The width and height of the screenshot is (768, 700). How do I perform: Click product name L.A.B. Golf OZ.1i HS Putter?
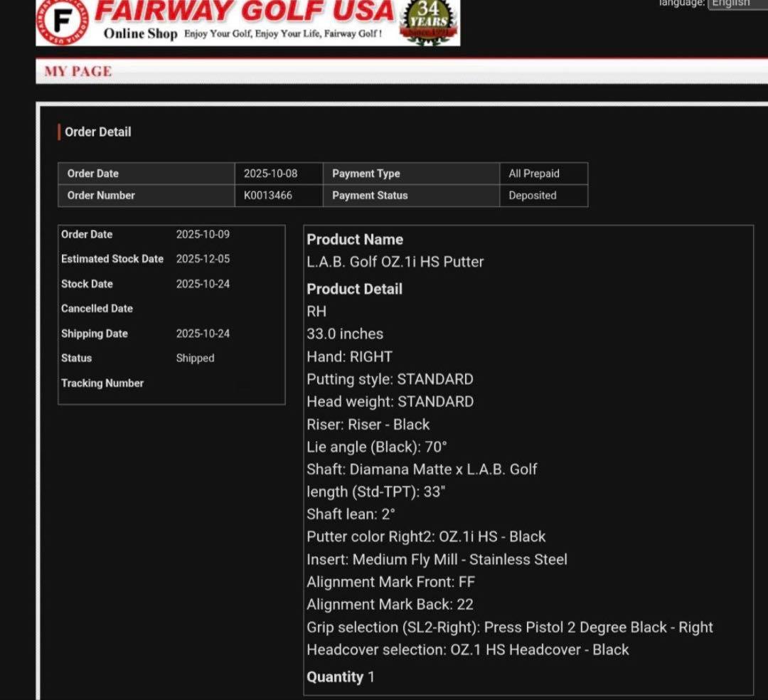[395, 262]
